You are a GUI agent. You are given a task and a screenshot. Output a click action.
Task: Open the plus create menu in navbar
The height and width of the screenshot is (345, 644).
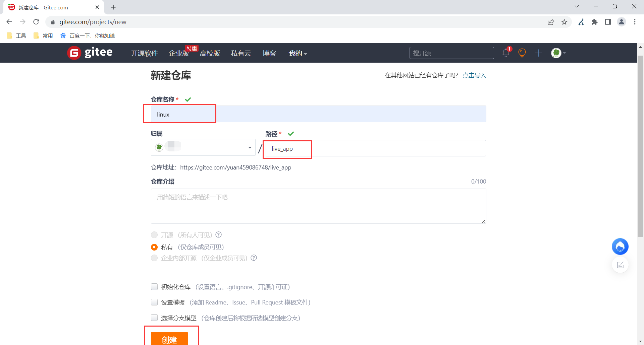point(539,53)
